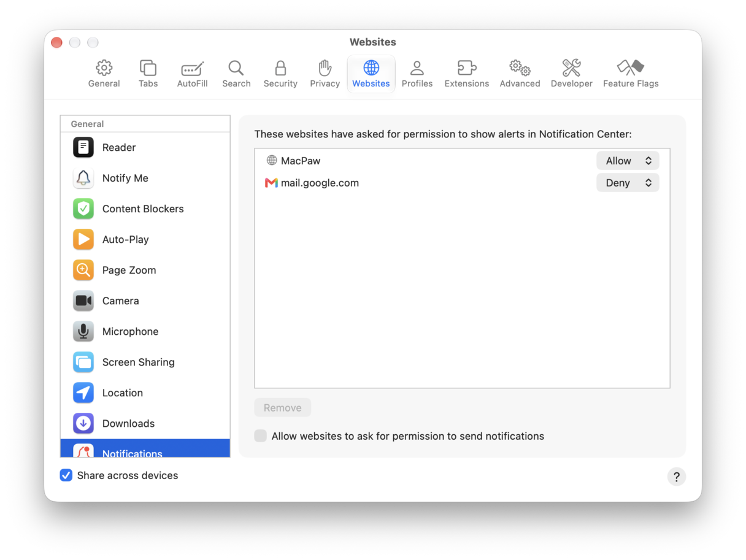Image resolution: width=746 pixels, height=560 pixels.
Task: Enable allow websites to ask permission checkbox
Action: (261, 436)
